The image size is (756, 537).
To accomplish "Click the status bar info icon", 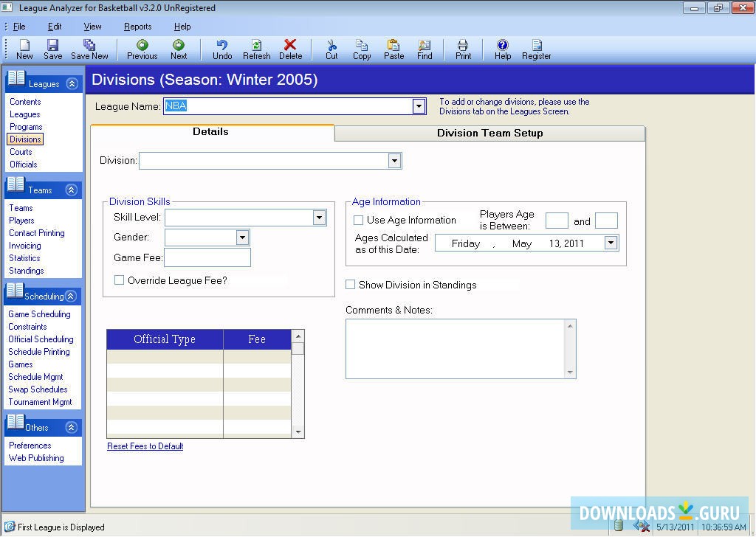I will [9, 527].
